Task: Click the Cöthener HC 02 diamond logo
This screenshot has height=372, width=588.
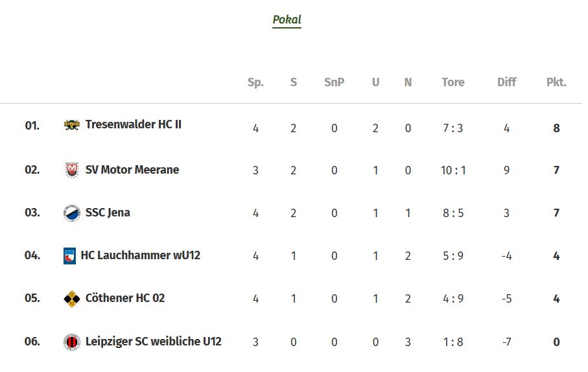Action: pyautogui.click(x=71, y=299)
